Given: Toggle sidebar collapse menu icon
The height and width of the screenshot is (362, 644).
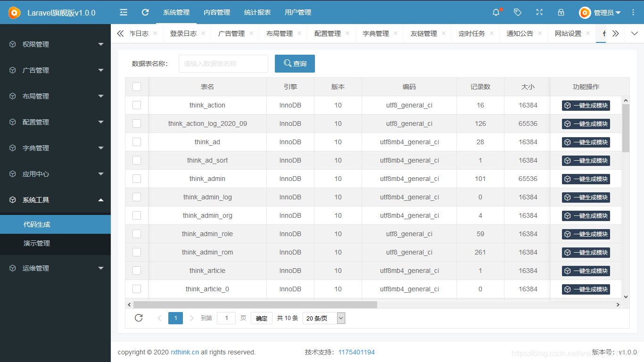Looking at the screenshot, I should click(124, 12).
